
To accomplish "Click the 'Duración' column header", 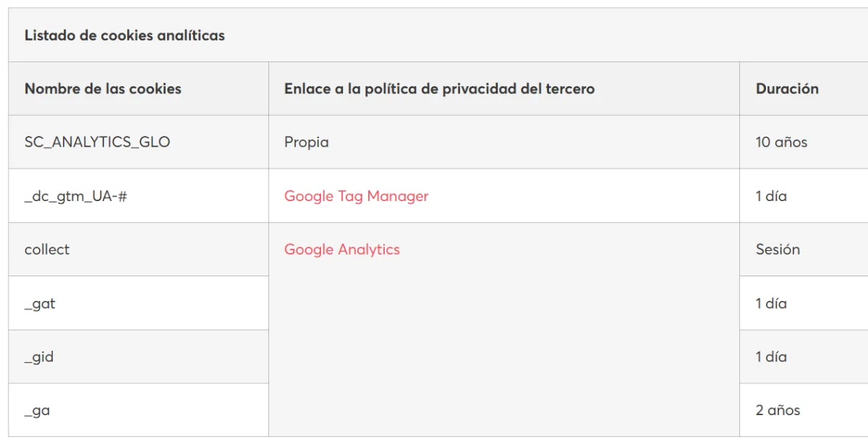I will (787, 89).
